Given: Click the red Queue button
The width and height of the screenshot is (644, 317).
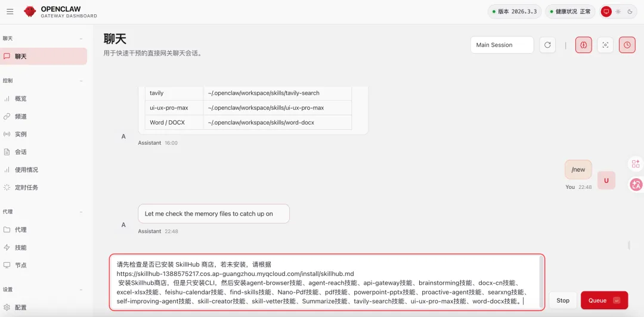Looking at the screenshot, I should point(604,300).
